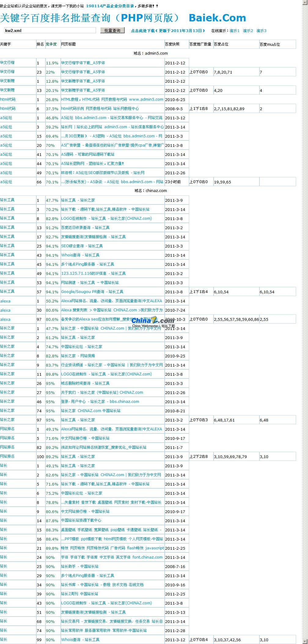Screen dimensions: 308x644
Task: Open the 中国站长论坛 title link ranked 4
Action: coord(82,347)
